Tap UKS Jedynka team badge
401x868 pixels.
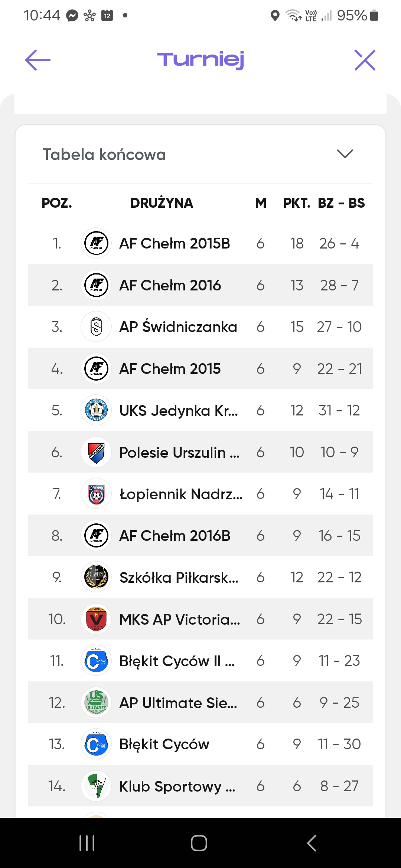(96, 410)
